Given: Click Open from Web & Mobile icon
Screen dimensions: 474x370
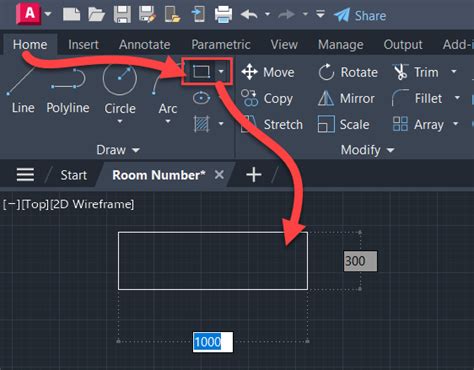Looking at the screenshot, I should 172,15.
